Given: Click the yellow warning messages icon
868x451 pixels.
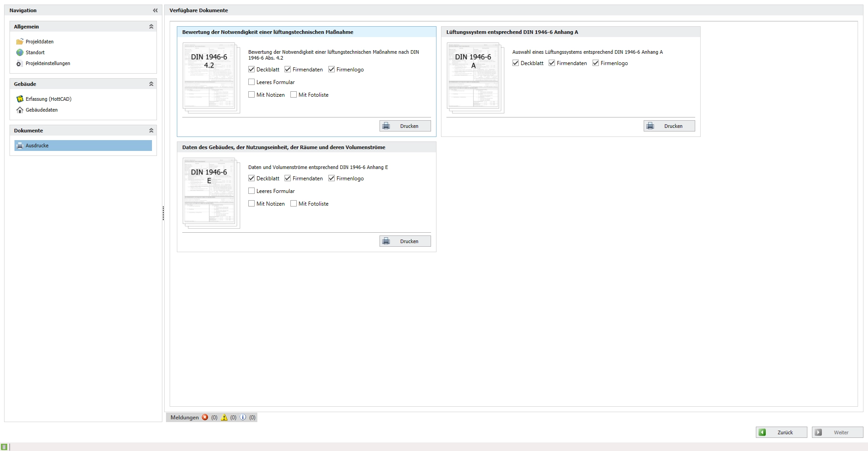Looking at the screenshot, I should (x=224, y=418).
